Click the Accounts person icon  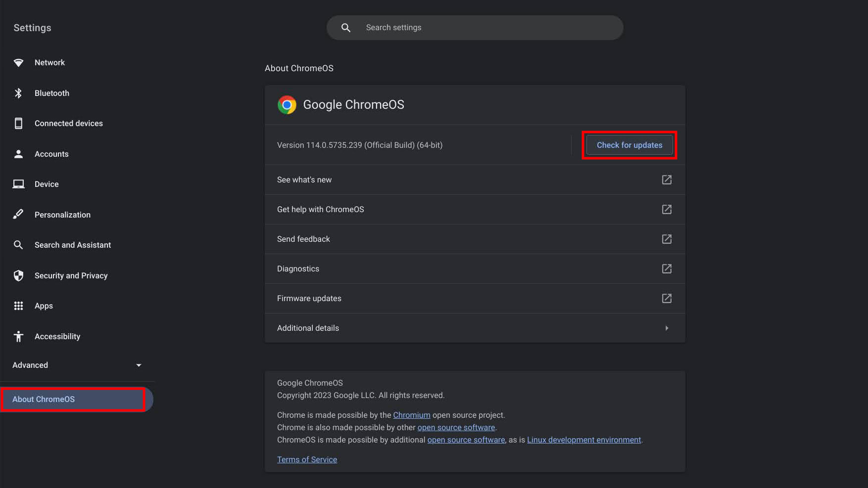18,154
